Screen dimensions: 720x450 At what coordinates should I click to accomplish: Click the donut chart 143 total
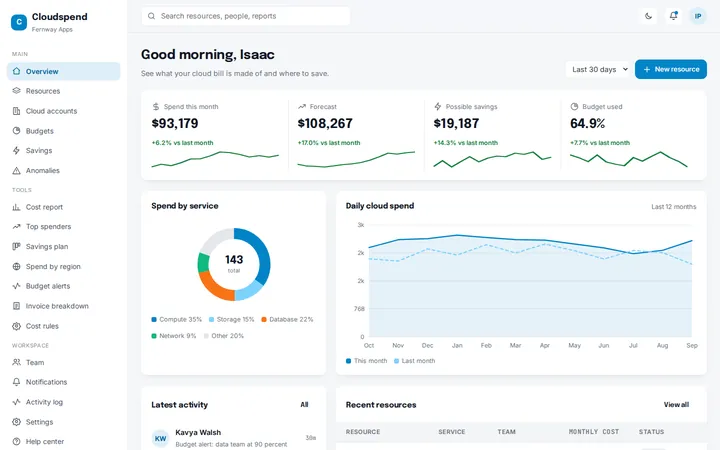[x=234, y=264]
